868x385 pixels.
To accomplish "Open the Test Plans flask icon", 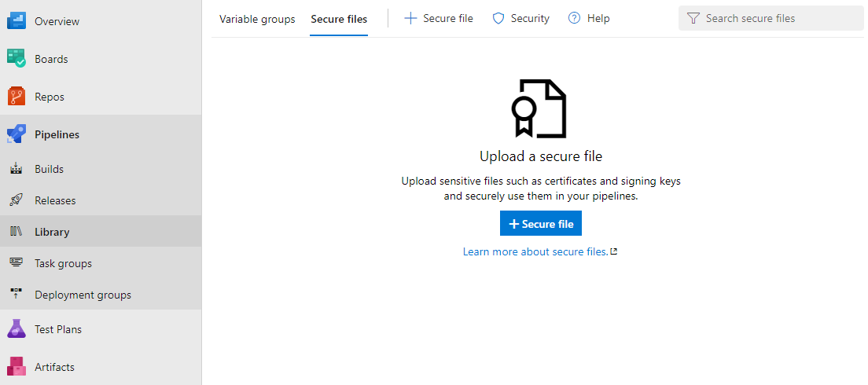I will click(x=16, y=328).
